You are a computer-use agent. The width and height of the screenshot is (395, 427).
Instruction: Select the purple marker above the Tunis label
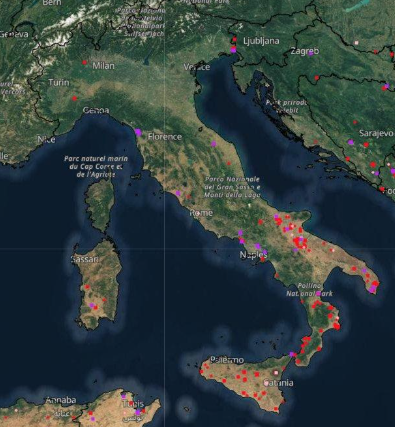pos(124,396)
